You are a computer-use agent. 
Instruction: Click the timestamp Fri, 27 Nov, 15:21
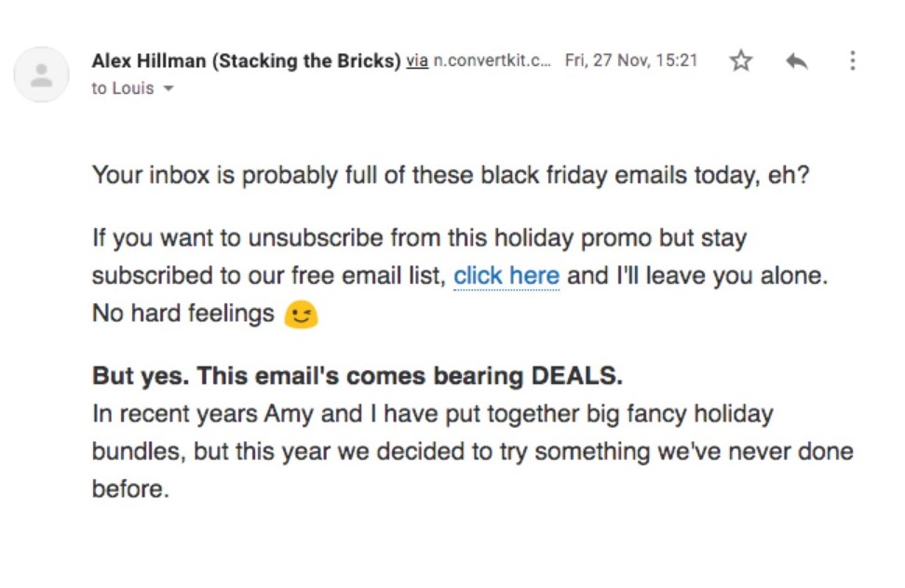(630, 61)
